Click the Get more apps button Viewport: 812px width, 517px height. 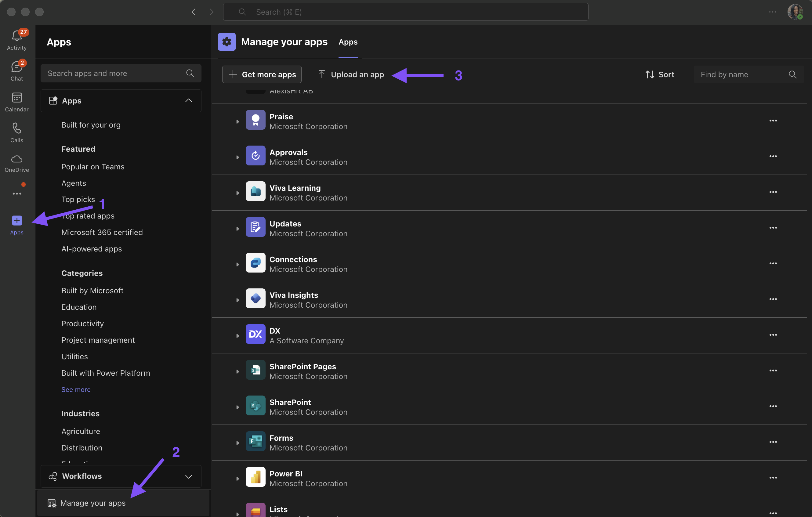[x=262, y=74]
